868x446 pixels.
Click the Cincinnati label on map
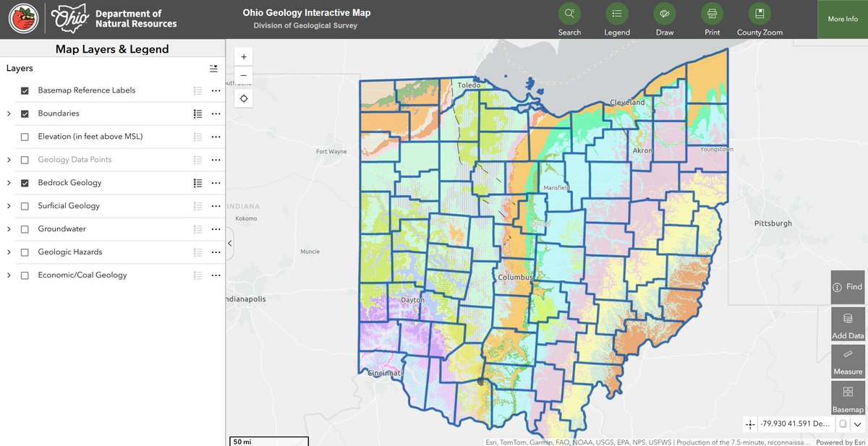click(x=384, y=374)
